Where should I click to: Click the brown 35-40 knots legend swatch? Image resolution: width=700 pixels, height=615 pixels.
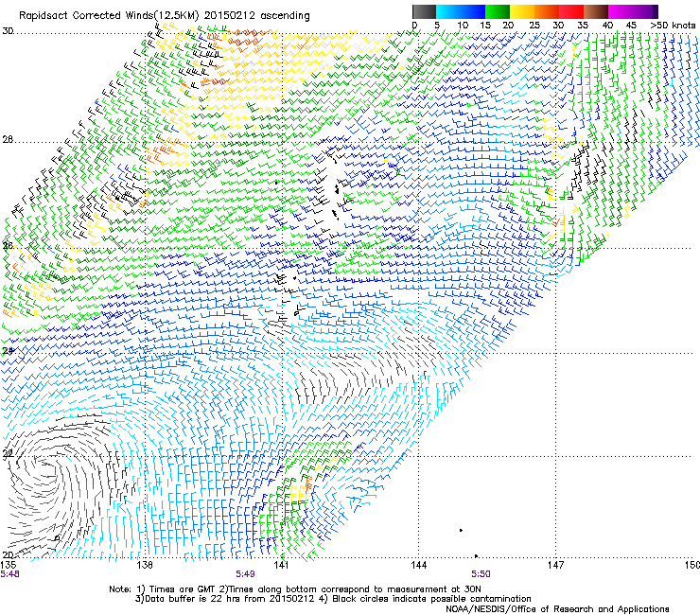[596, 11]
